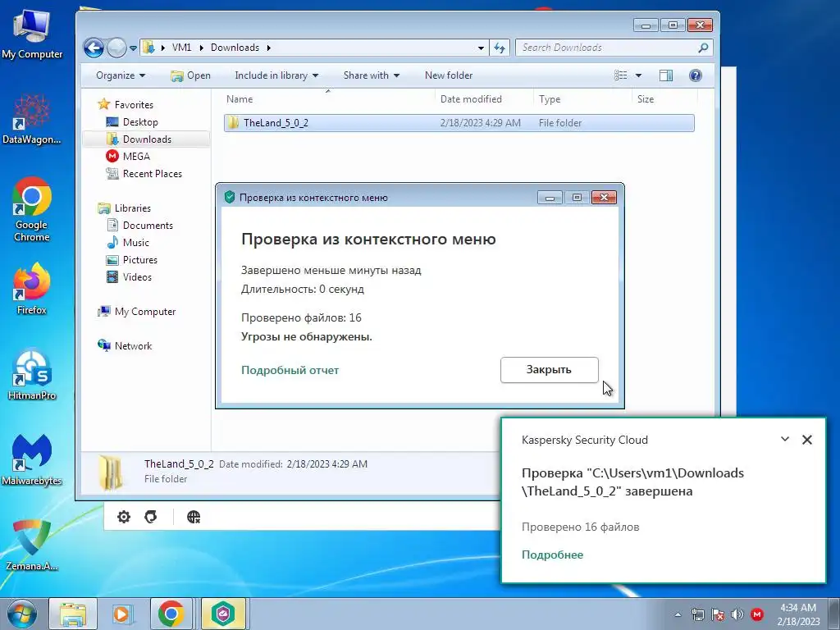Image resolution: width=840 pixels, height=630 pixels.
Task: Go back in Explorer navigation
Action: point(94,48)
